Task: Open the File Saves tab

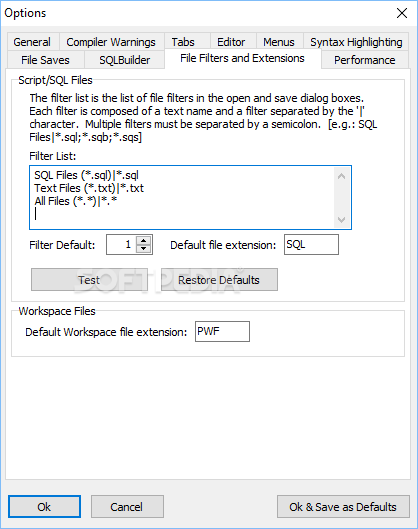Action: coord(45,60)
